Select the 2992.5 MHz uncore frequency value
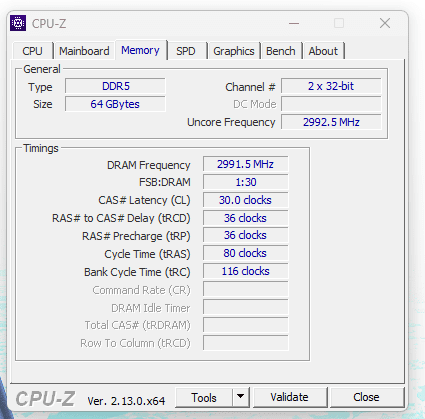The width and height of the screenshot is (425, 419). tap(331, 122)
